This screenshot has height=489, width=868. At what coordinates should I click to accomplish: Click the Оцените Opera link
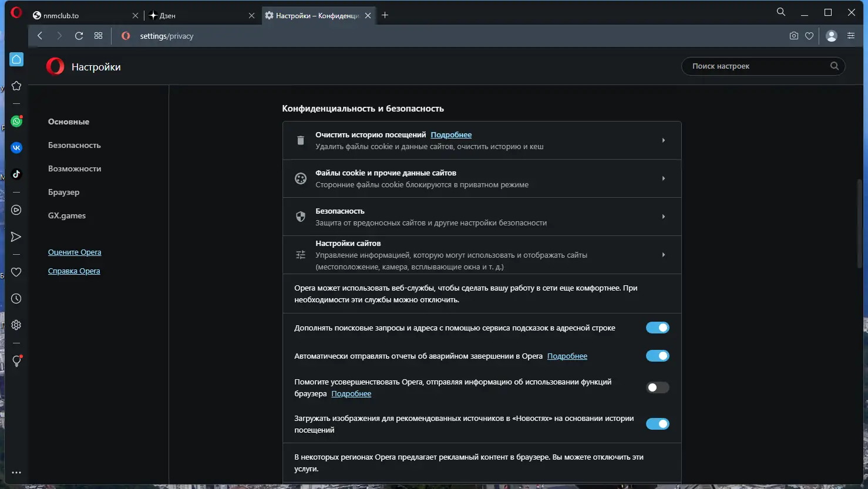coord(75,252)
